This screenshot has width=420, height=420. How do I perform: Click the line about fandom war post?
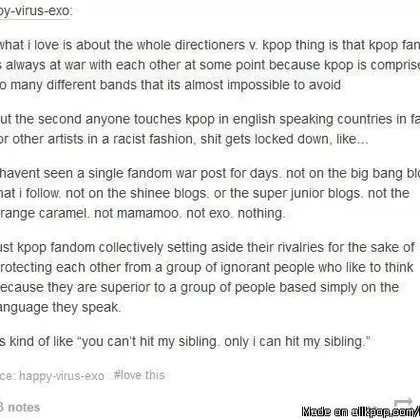coord(210,173)
